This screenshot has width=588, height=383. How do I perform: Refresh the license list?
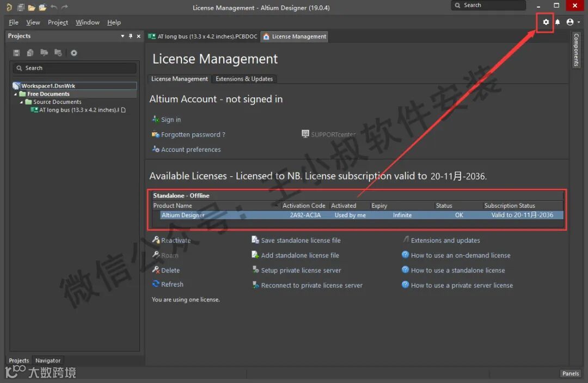pyautogui.click(x=168, y=284)
